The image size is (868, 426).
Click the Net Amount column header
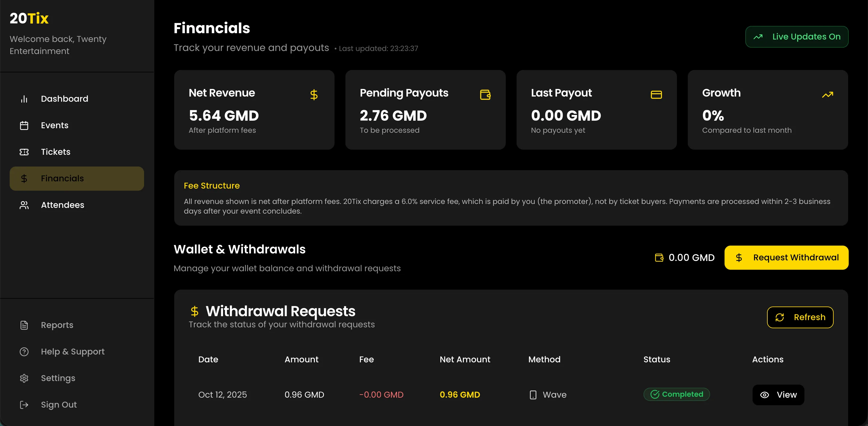click(x=465, y=360)
